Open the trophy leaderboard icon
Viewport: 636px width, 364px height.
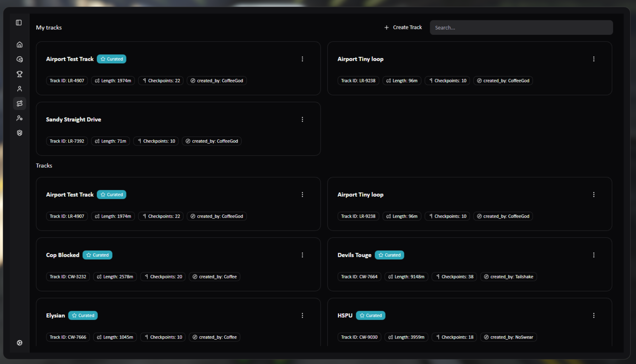click(x=20, y=74)
